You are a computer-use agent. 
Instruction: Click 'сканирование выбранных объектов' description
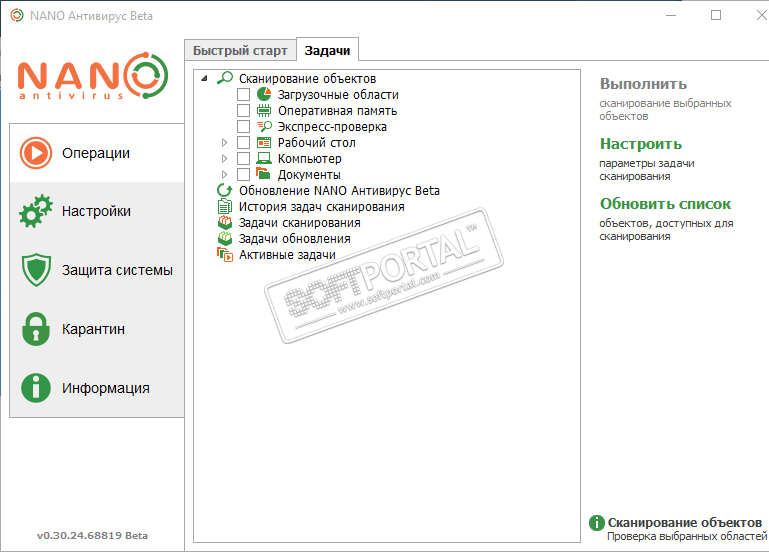tap(665, 110)
